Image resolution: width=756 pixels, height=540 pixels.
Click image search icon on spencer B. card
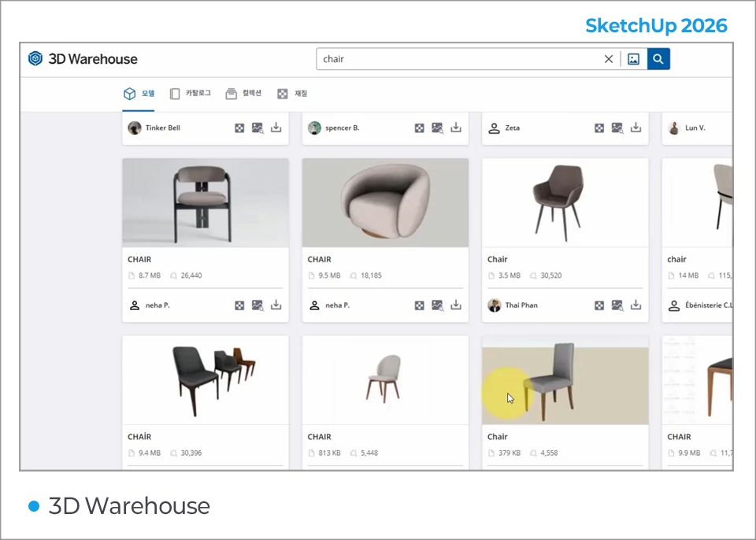point(437,128)
